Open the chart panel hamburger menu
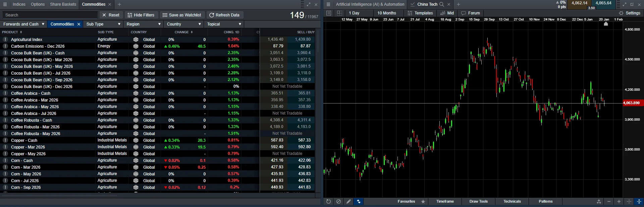 click(x=328, y=4)
